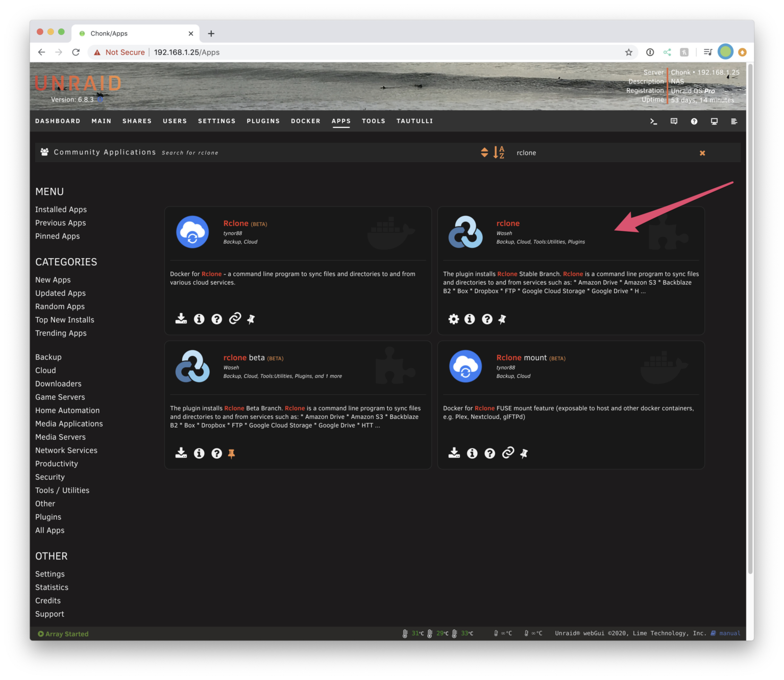Show All Apps category
The width and height of the screenshot is (784, 680).
(x=50, y=531)
